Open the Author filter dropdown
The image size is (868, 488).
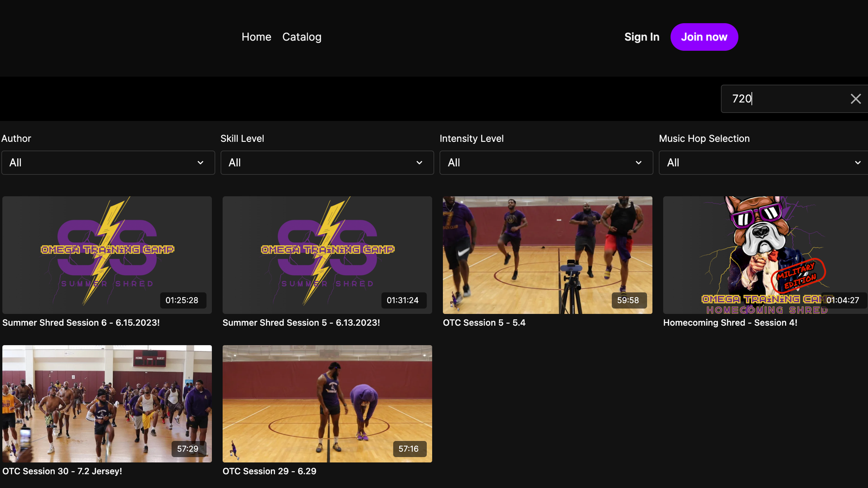pos(108,163)
